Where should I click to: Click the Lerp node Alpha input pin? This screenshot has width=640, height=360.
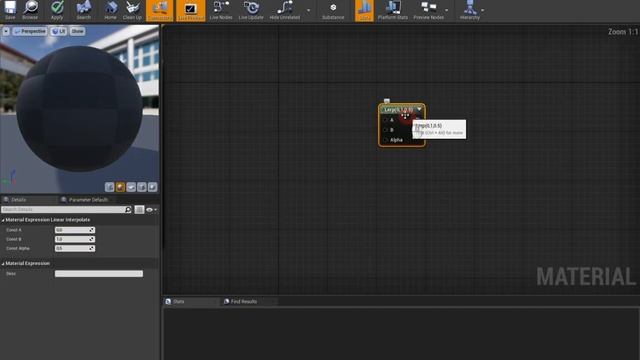[x=385, y=140]
